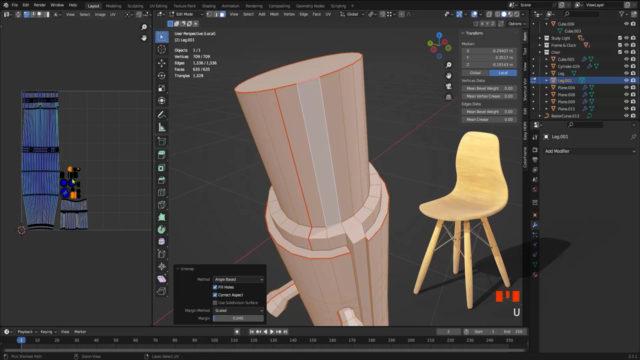Click the Play animation button
Screen dimensions: 640x360
click(272, 332)
